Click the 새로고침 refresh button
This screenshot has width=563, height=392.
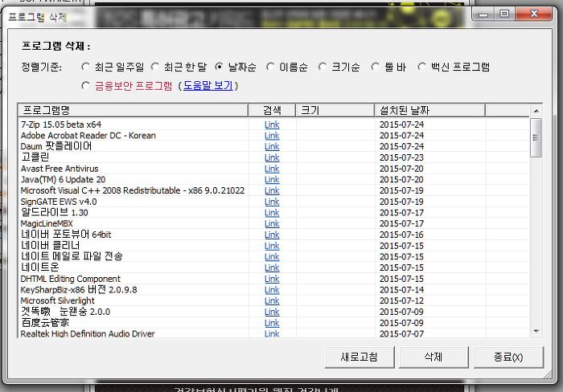359,357
